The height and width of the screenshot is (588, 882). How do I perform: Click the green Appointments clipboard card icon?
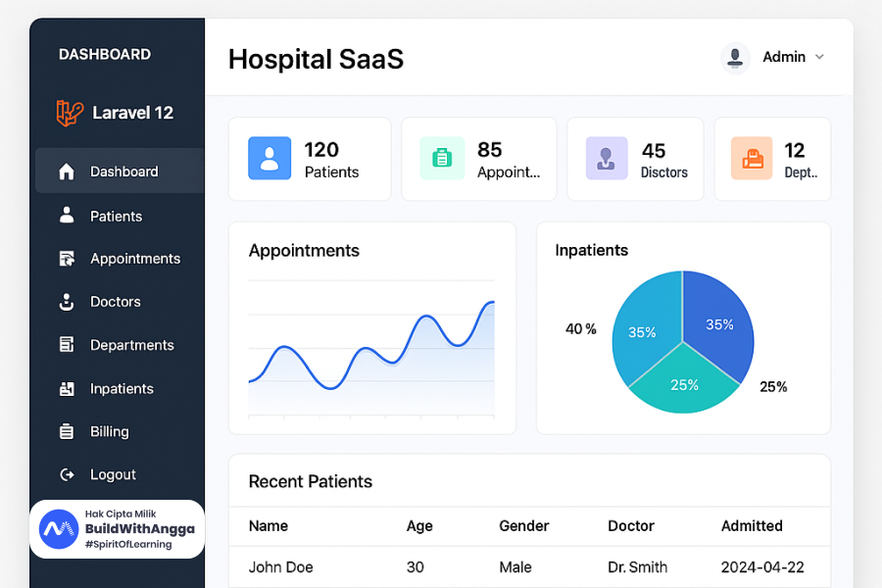point(442,158)
